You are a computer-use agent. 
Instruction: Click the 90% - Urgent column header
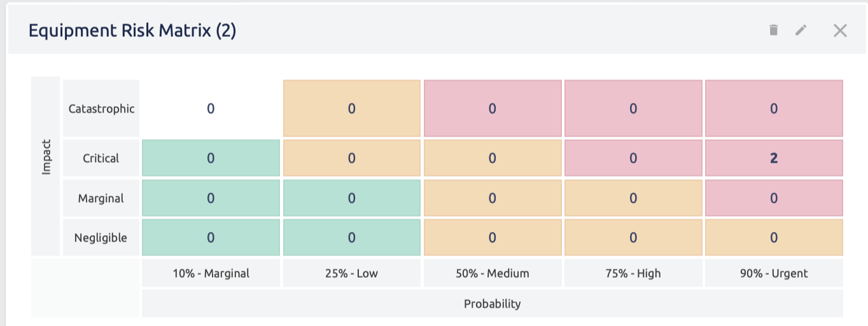pyautogui.click(x=774, y=273)
